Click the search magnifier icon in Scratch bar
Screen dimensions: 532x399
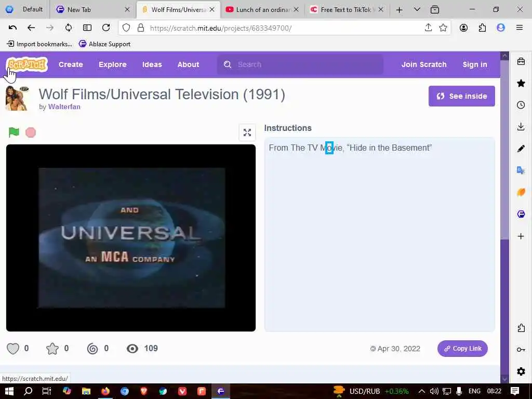228,64
